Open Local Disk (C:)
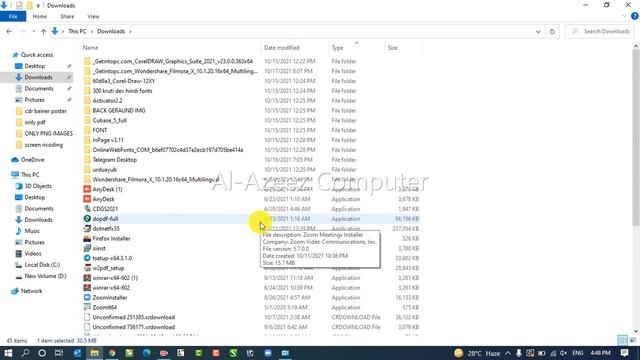Image resolution: width=640 pixels, height=360 pixels. (x=42, y=265)
